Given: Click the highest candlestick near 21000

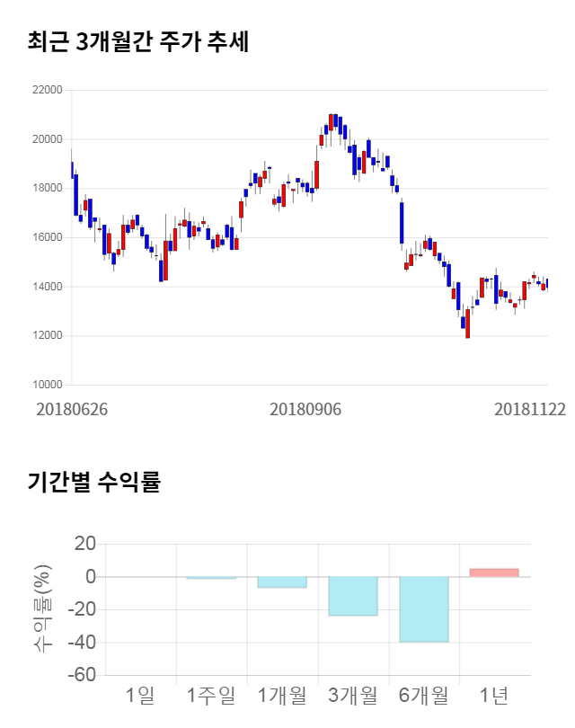Looking at the screenshot, I should click(x=332, y=122).
